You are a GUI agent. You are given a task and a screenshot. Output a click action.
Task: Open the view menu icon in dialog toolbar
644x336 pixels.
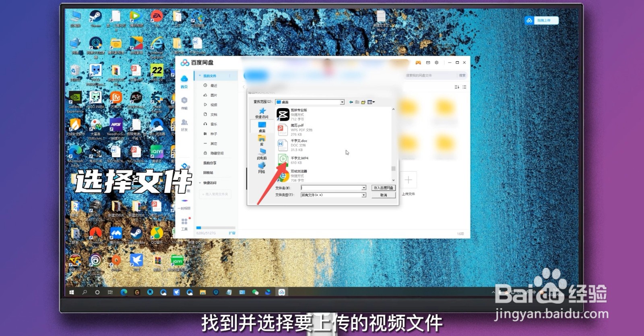371,102
